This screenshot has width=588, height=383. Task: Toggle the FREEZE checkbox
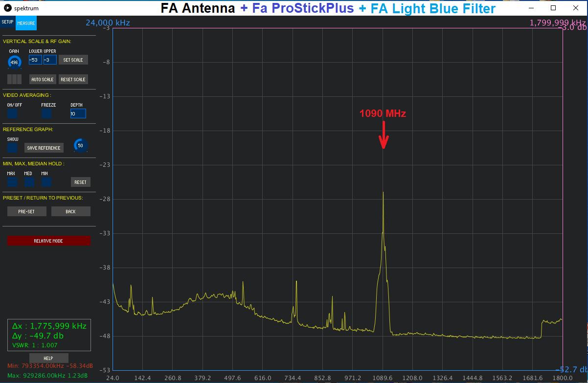46,113
